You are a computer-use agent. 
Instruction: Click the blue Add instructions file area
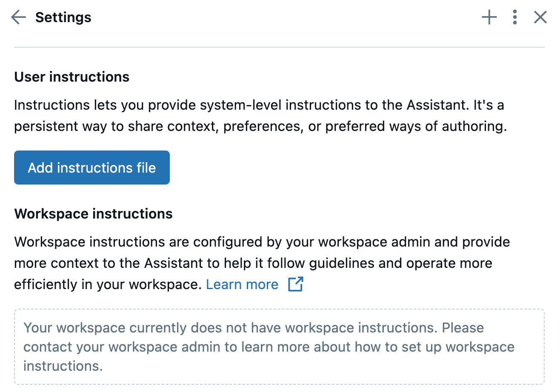click(91, 167)
